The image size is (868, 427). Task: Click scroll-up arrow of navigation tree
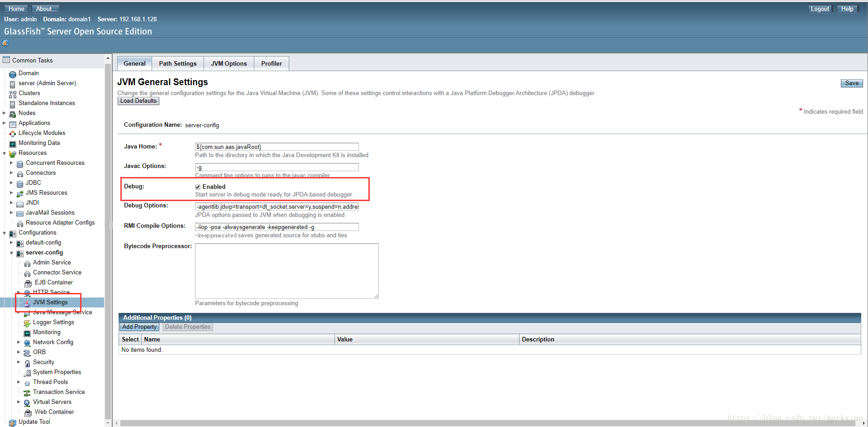pos(108,58)
